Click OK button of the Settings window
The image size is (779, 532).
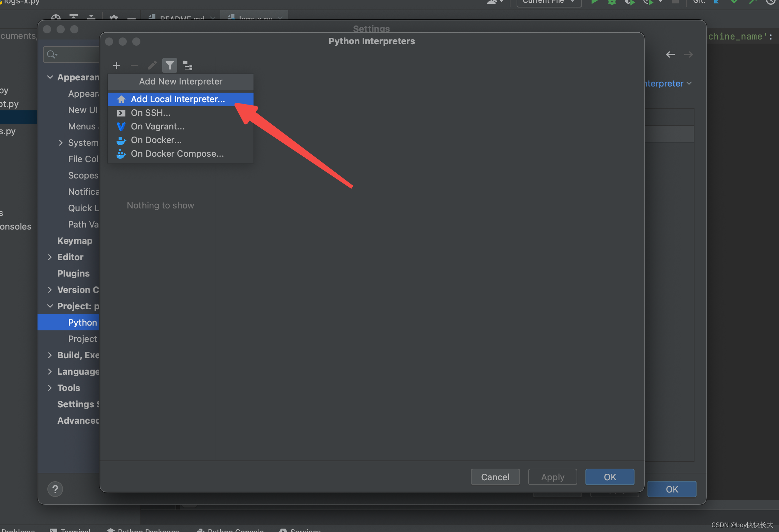672,489
